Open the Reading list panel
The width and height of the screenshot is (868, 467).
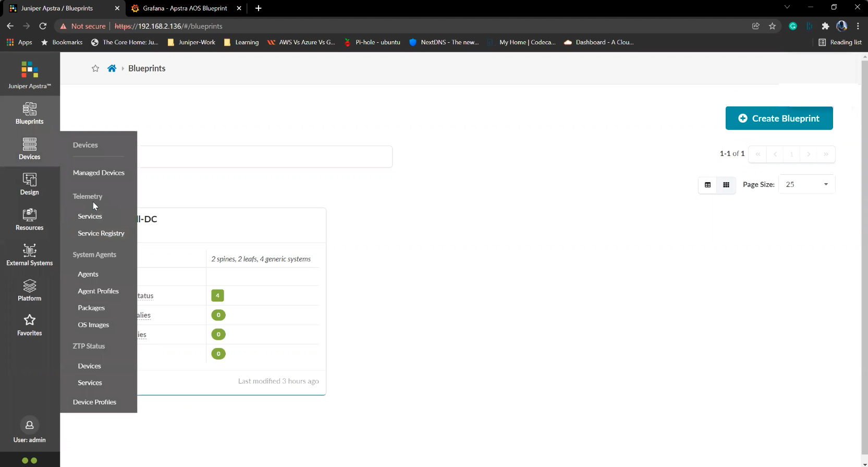(x=840, y=42)
